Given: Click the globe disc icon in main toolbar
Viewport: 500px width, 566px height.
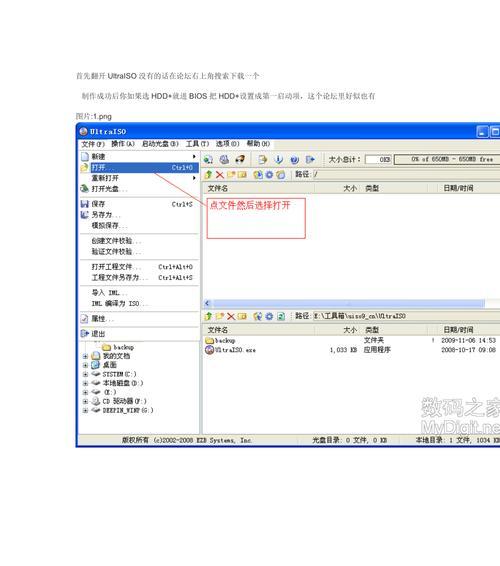Looking at the screenshot, I should pyautogui.click(x=208, y=159).
